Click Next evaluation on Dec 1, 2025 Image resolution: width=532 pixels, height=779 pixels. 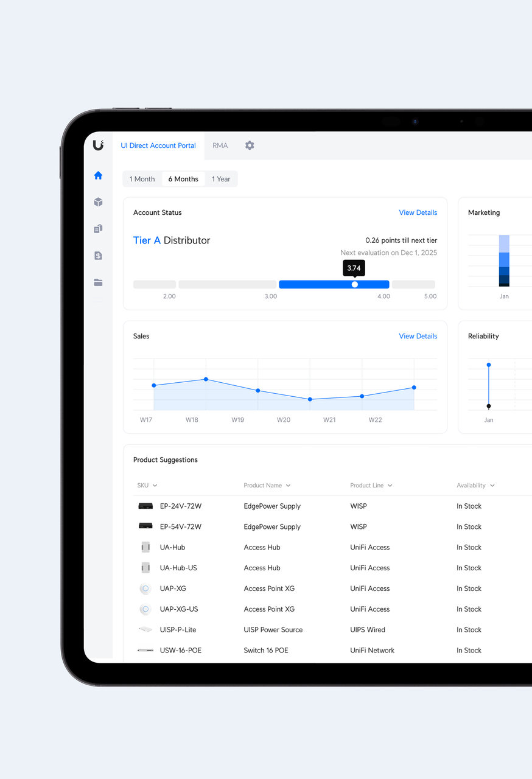tap(389, 253)
